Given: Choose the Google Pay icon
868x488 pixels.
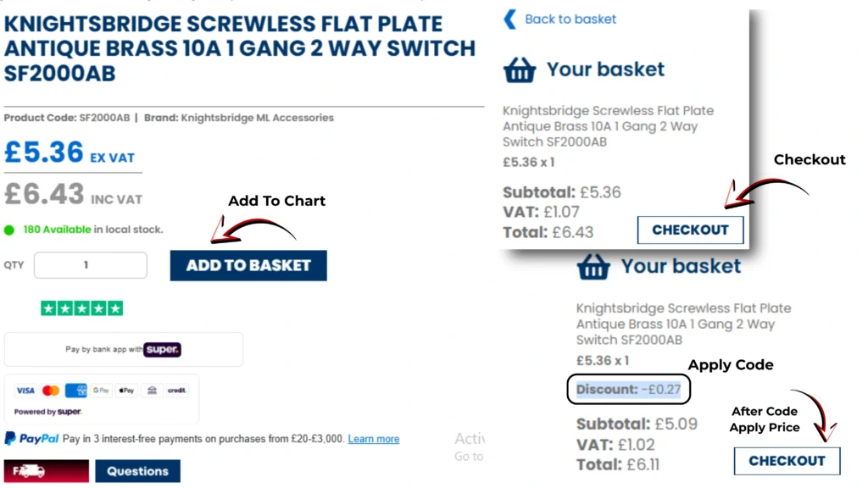Looking at the screenshot, I should (x=102, y=391).
